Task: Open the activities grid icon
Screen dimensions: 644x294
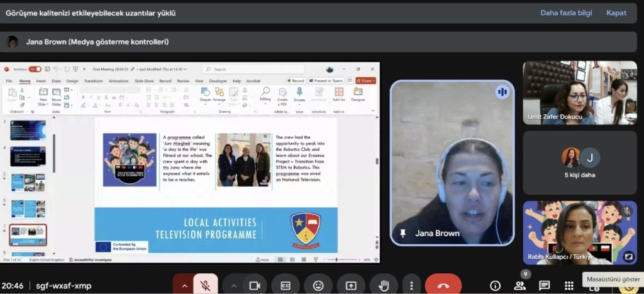Action: point(569,286)
